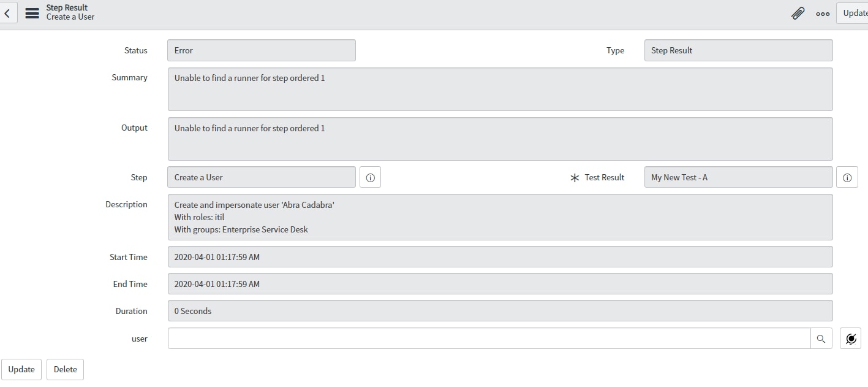Screen dimensions: 868x387
Task: Preview the My New Test - A record
Action: pos(847,177)
